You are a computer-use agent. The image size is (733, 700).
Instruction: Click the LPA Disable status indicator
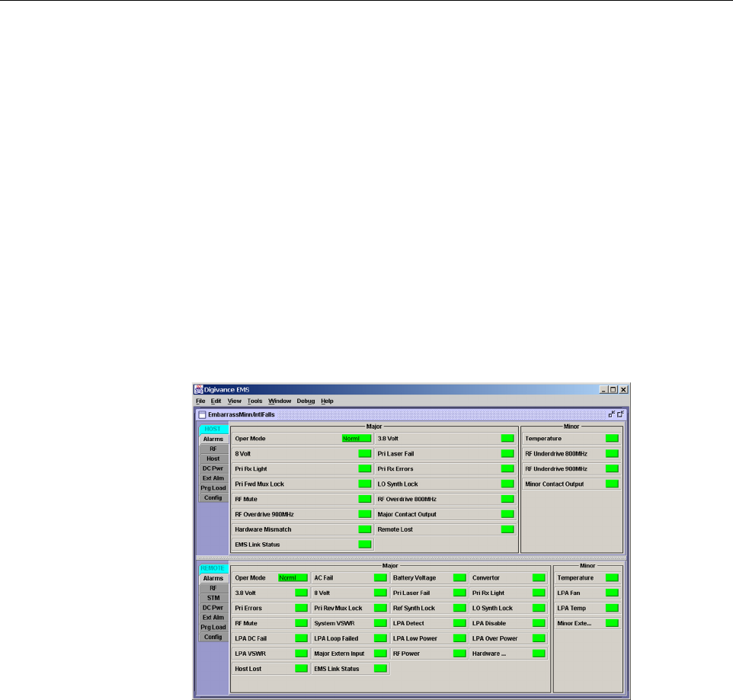tap(539, 623)
